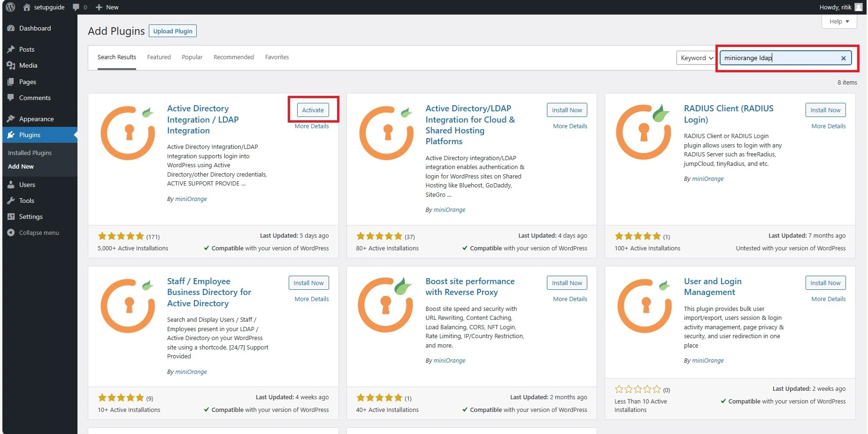Open More Details for Cloud & Shared Hosting plugin
Screen dimensions: 868x434
click(570, 126)
